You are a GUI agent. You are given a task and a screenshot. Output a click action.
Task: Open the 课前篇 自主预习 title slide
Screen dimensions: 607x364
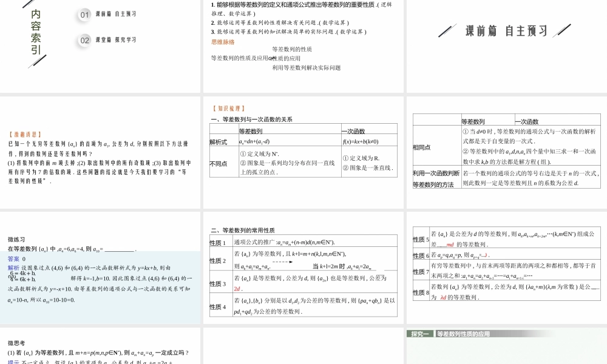click(x=506, y=45)
